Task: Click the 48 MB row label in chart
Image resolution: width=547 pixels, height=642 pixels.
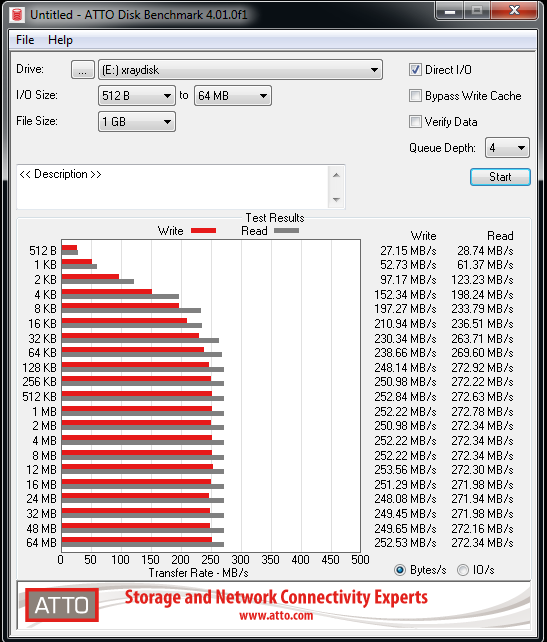Action: click(x=41, y=529)
